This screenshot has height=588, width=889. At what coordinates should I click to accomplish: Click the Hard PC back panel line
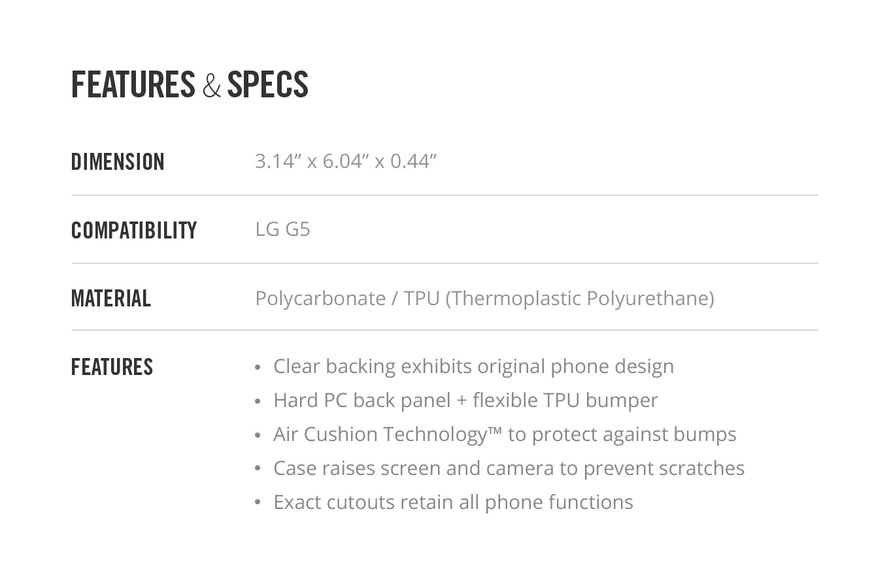point(465,400)
